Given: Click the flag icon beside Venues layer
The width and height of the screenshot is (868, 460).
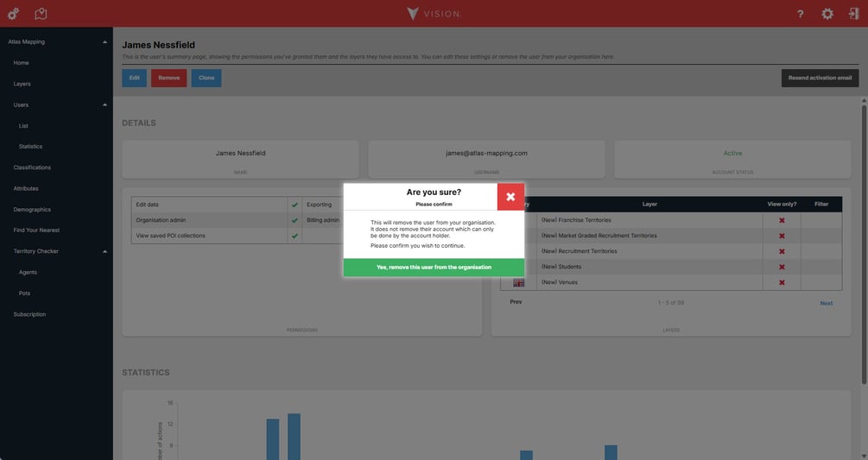Looking at the screenshot, I should tap(519, 282).
